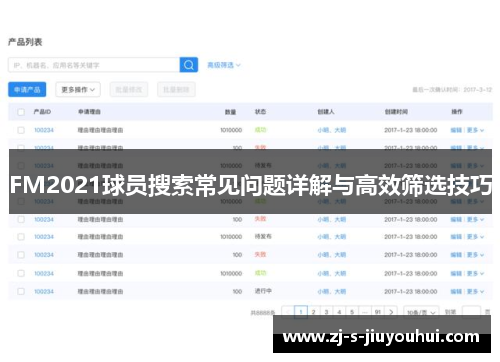
Task: Click the 创建时间 column header
Action: pyautogui.click(x=396, y=112)
